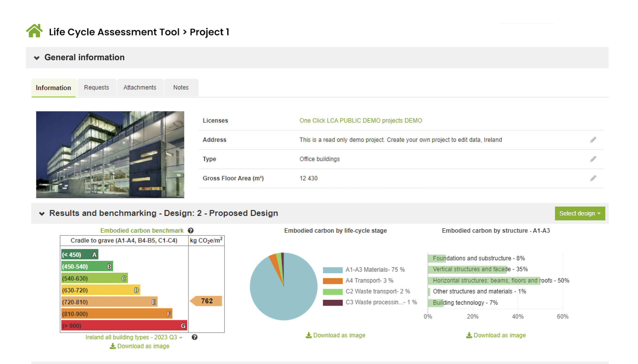Collapse the General information section

point(36,58)
